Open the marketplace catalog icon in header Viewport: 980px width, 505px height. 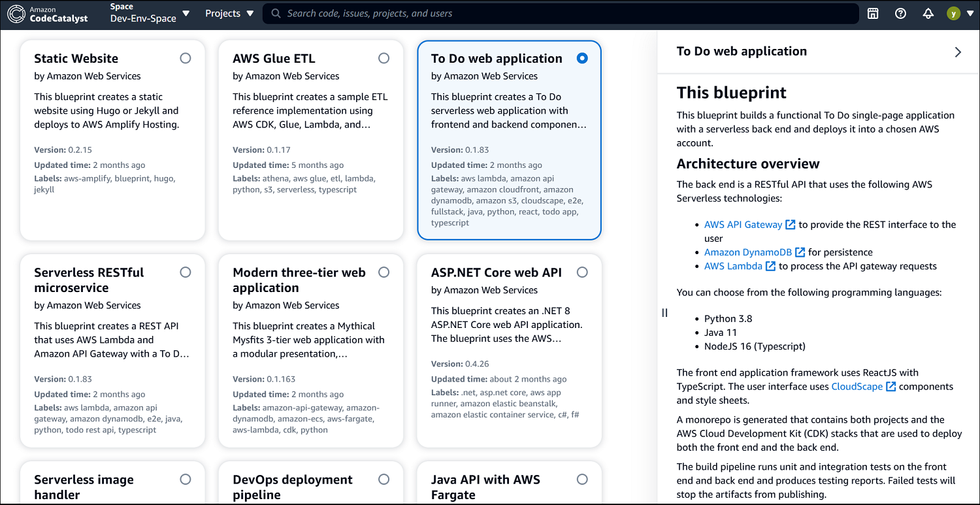[873, 14]
